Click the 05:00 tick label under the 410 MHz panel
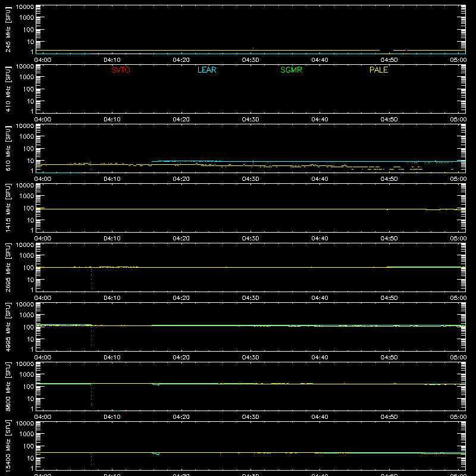The height and width of the screenshot is (476, 476). [x=458, y=120]
